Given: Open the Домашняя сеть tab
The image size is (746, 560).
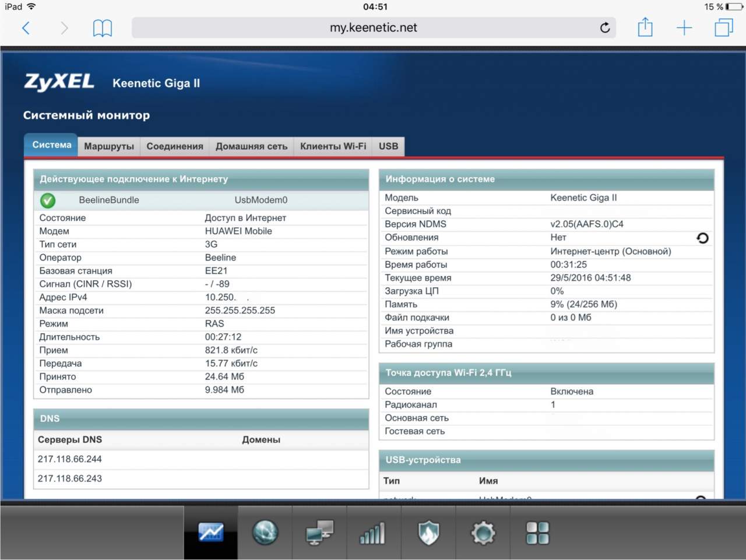Looking at the screenshot, I should tap(251, 146).
